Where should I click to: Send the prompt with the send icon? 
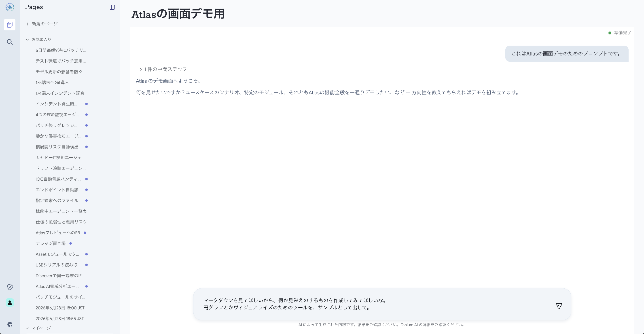click(559, 306)
